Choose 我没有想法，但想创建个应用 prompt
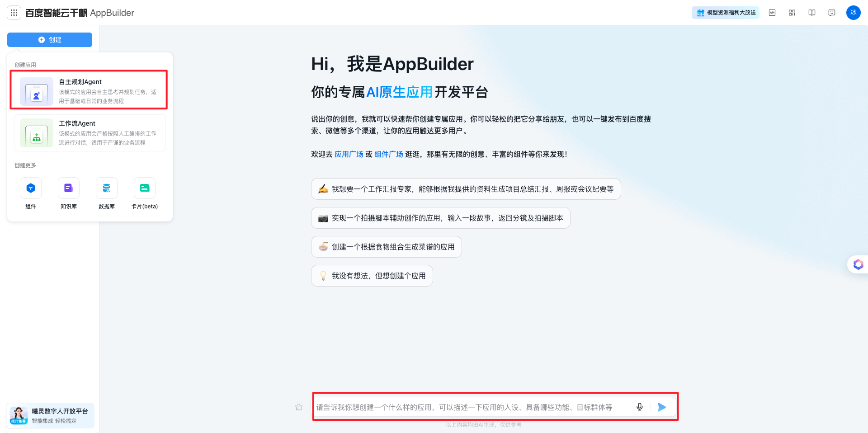The width and height of the screenshot is (868, 433). pos(372,276)
